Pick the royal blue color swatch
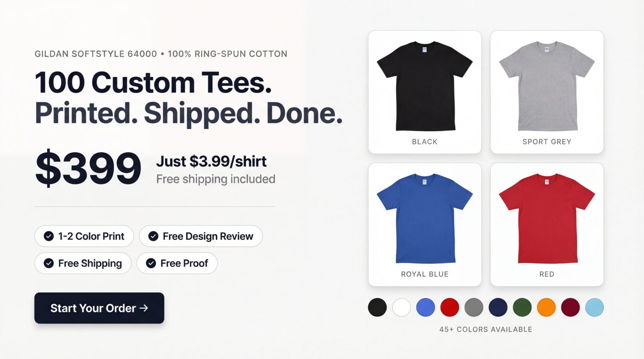 click(426, 307)
